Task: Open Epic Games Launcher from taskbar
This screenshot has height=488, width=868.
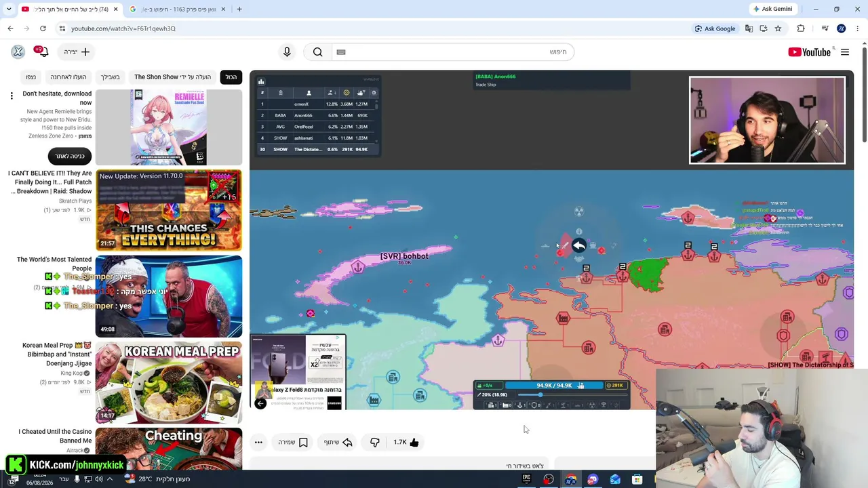Action: coord(526,479)
